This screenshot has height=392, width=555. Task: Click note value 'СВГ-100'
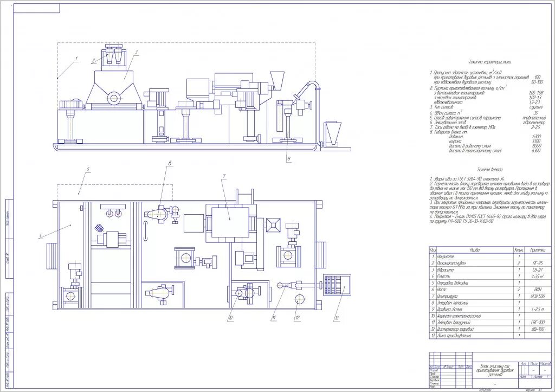538,323
